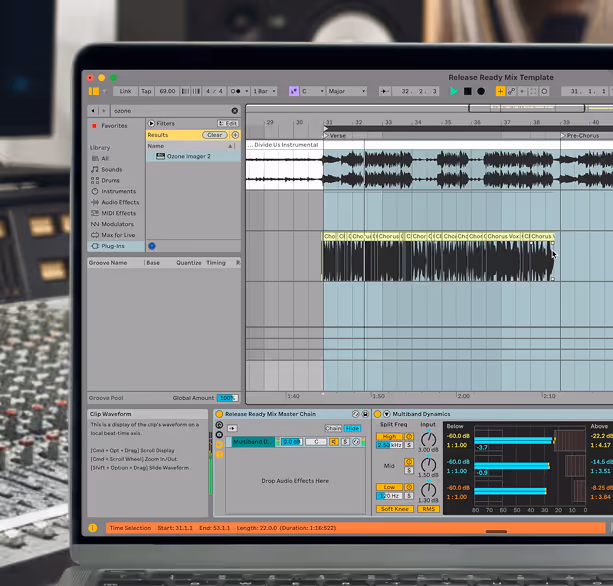Click the add filter plus icon beside Clear

click(x=235, y=135)
